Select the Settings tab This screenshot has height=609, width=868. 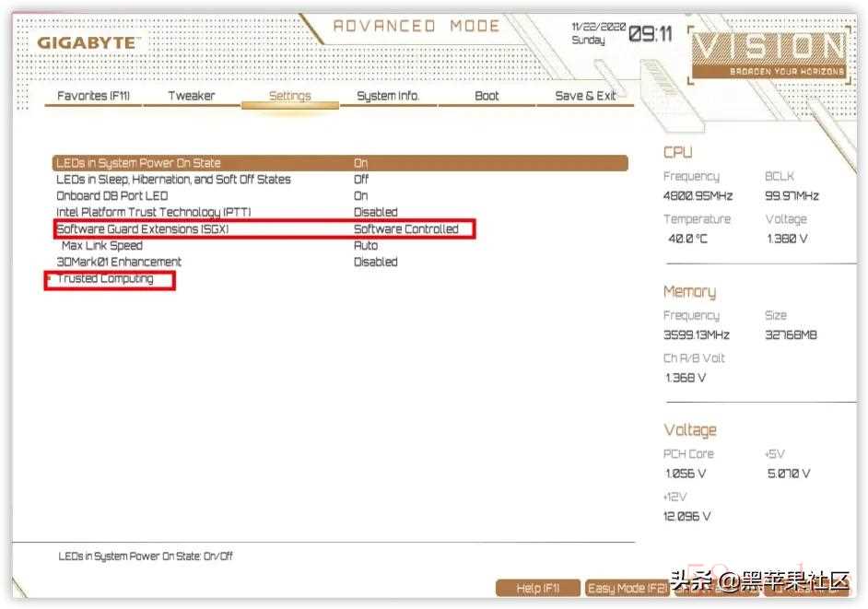coord(289,96)
